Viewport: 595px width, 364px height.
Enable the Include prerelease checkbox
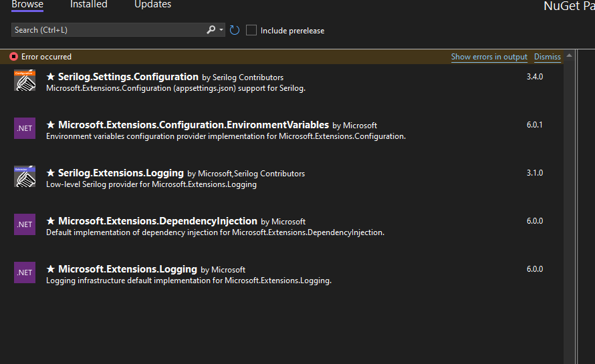tap(251, 30)
